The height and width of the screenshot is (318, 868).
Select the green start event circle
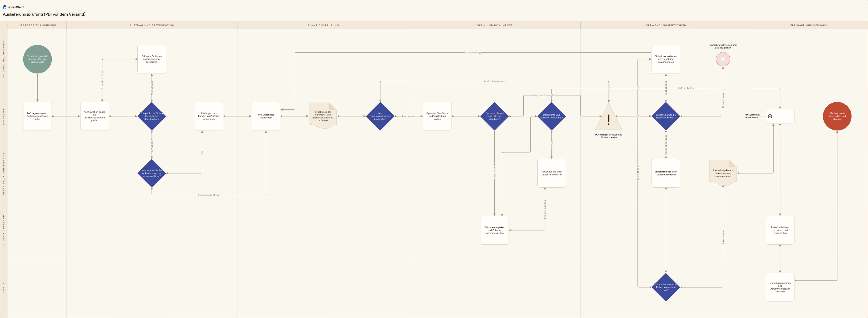[37, 59]
